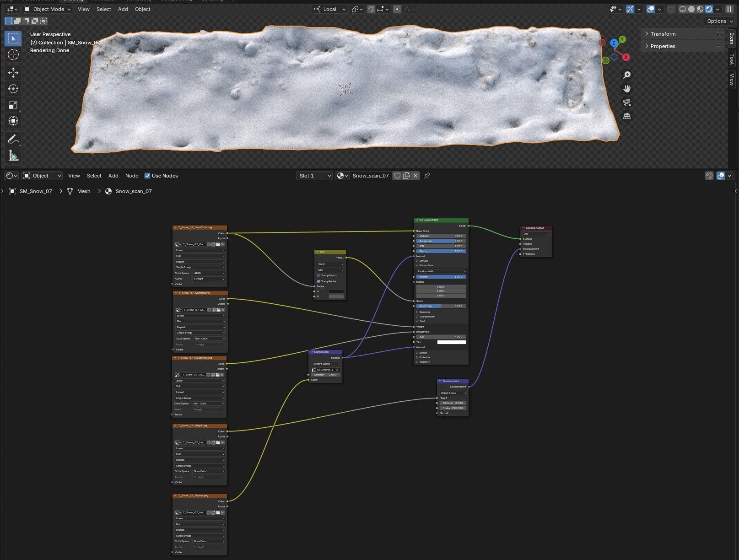Viewport: 739px width, 560px height.
Task: Toggle viewport overlays button
Action: [651, 9]
